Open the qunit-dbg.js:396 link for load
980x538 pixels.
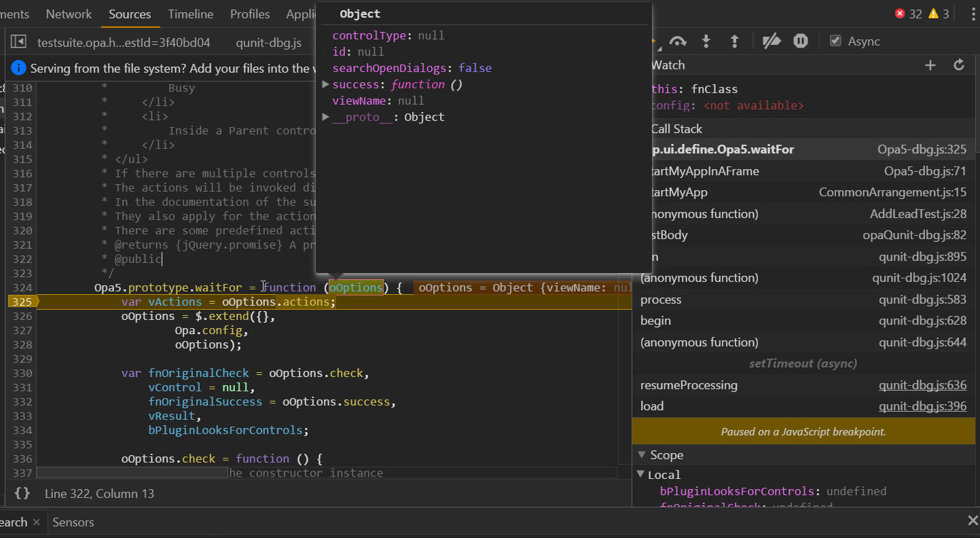click(x=922, y=406)
